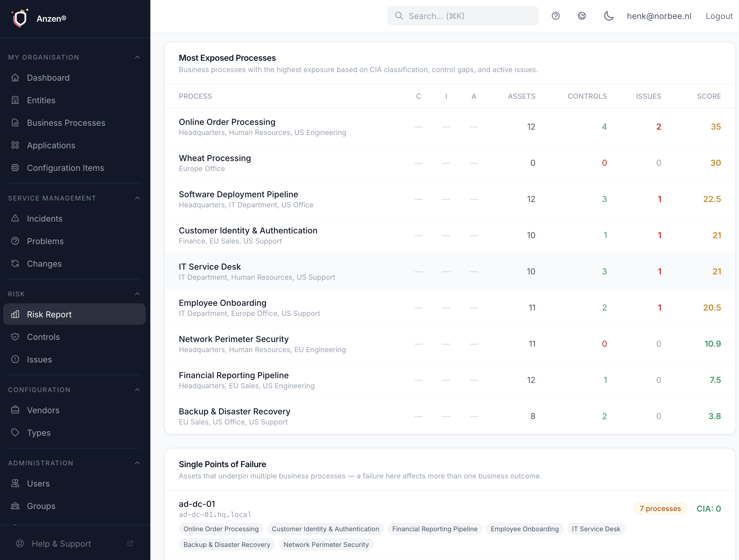Open Help & Support
Viewport: 739px width, 560px height.
pos(61,544)
